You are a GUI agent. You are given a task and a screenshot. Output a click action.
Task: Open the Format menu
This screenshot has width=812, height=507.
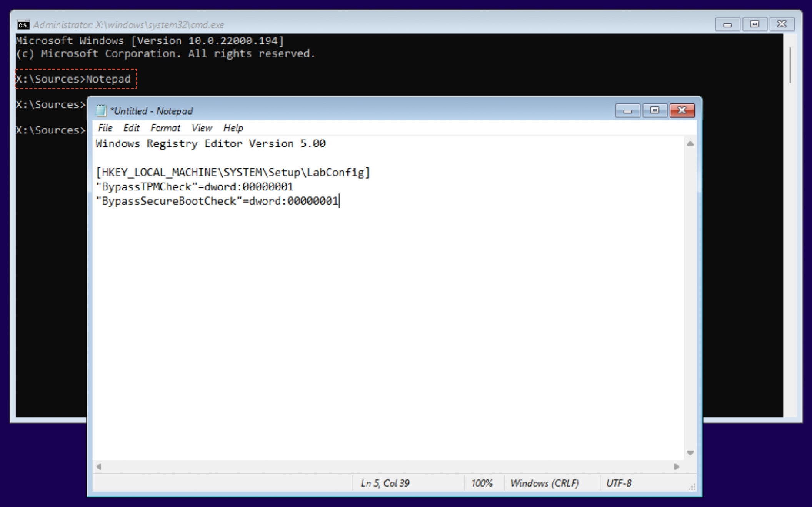[x=165, y=128]
